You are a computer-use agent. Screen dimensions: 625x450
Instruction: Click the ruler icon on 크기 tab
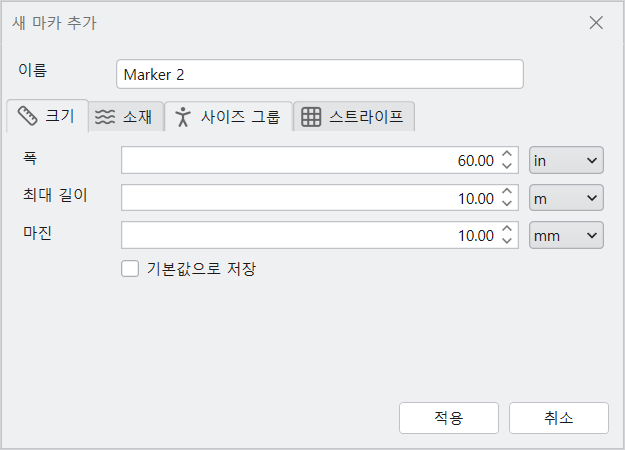pos(28,116)
